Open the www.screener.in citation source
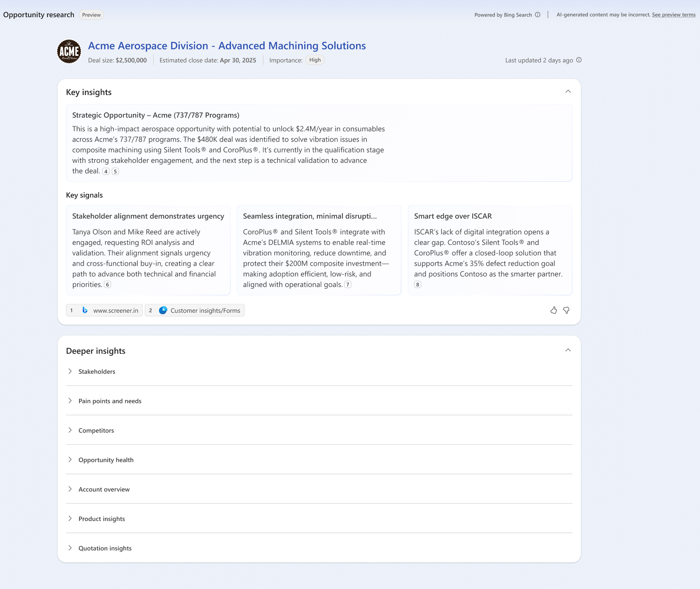 click(116, 310)
